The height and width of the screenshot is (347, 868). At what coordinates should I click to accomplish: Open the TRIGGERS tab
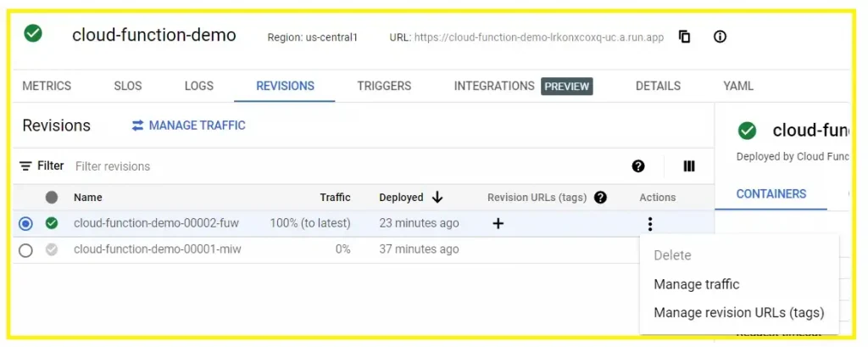pos(384,86)
